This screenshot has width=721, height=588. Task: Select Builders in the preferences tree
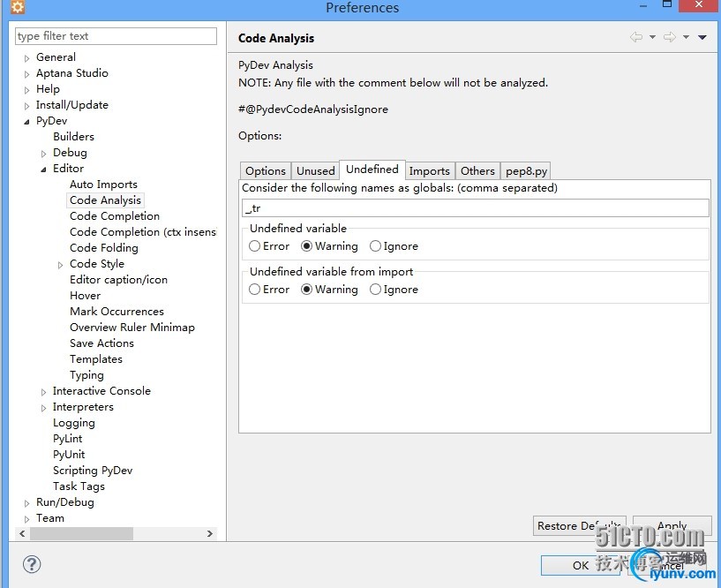[x=73, y=137]
